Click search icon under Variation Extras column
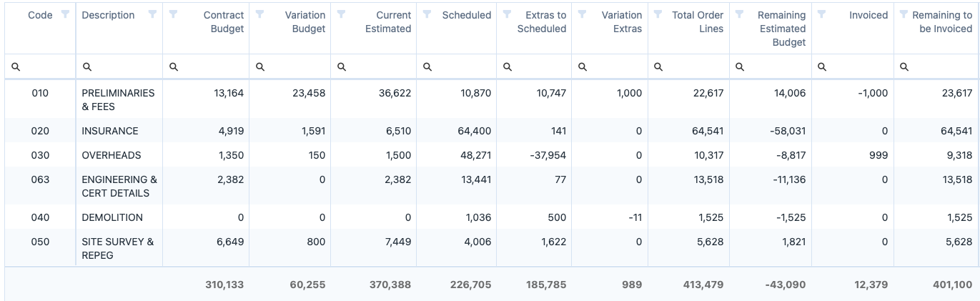This screenshot has width=980, height=301. tap(583, 66)
